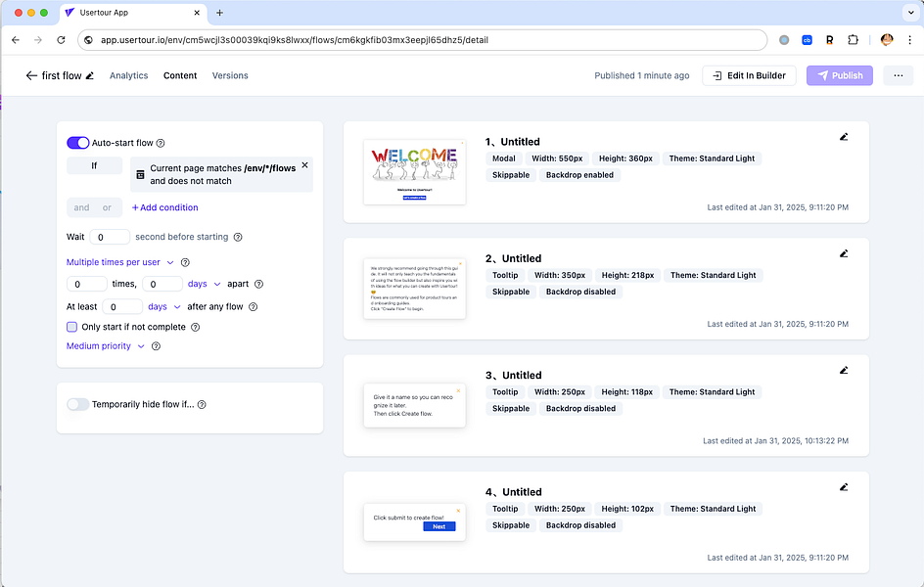
Task: Close the Usertour App browser tab
Action: 197,13
